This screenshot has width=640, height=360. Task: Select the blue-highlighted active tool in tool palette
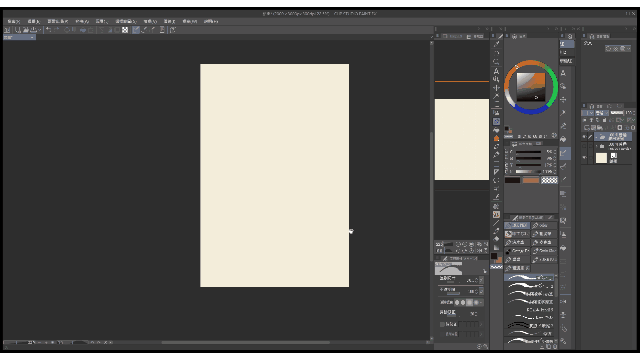(x=496, y=122)
